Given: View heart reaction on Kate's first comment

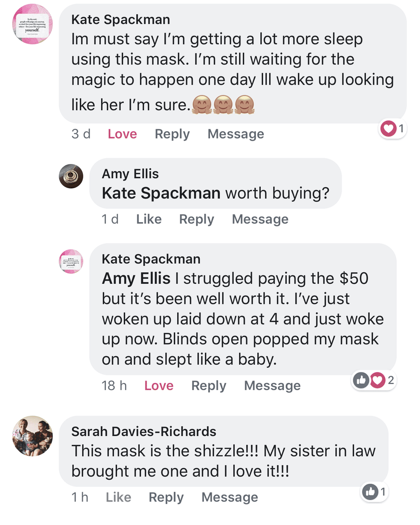Looking at the screenshot, I should pos(388,128).
